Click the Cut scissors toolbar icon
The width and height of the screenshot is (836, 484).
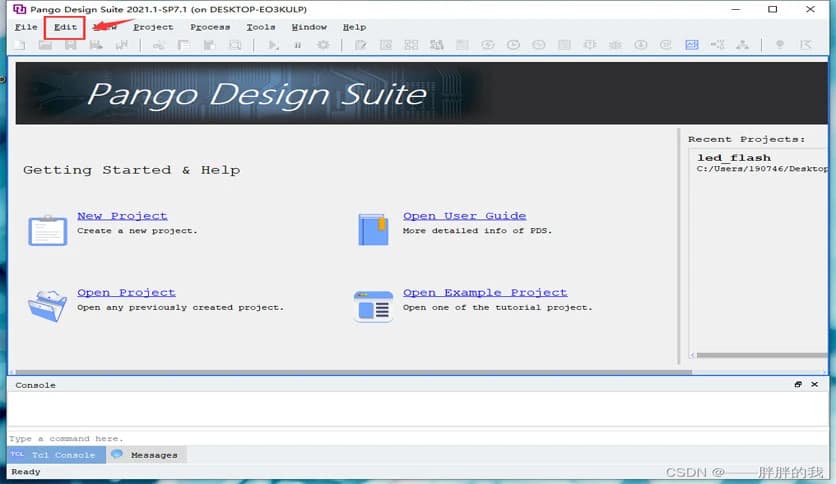158,45
